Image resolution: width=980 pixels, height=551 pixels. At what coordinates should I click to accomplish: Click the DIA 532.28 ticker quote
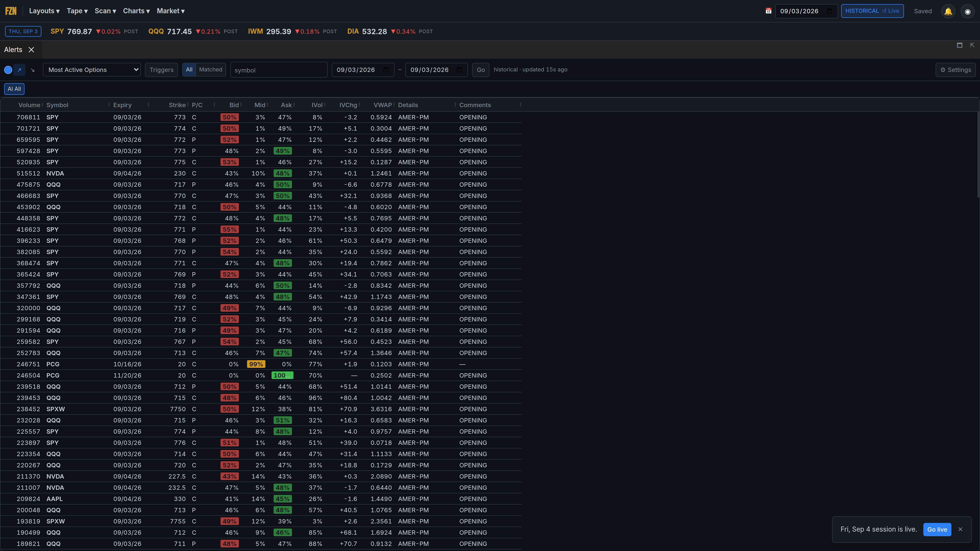click(390, 32)
